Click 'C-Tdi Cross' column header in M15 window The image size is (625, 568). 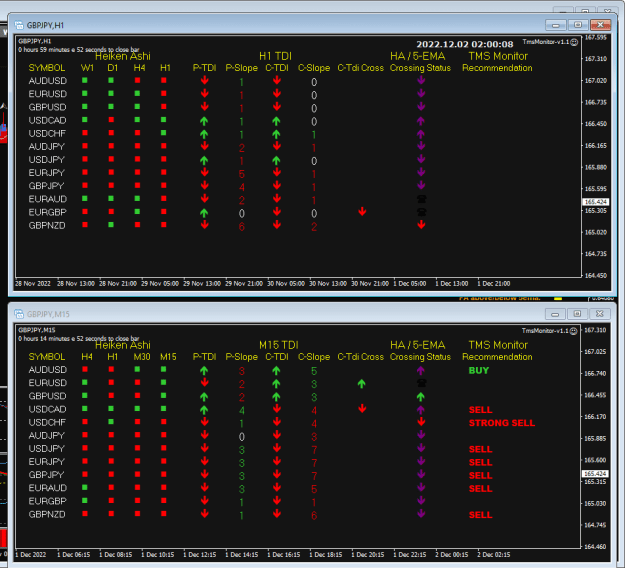pyautogui.click(x=361, y=357)
